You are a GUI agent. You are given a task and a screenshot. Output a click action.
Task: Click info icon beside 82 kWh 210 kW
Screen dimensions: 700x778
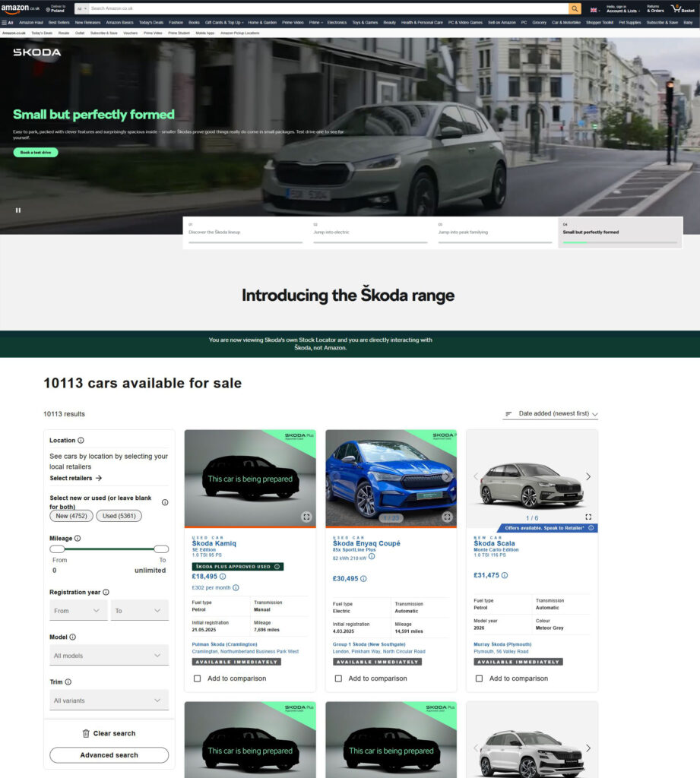(372, 557)
